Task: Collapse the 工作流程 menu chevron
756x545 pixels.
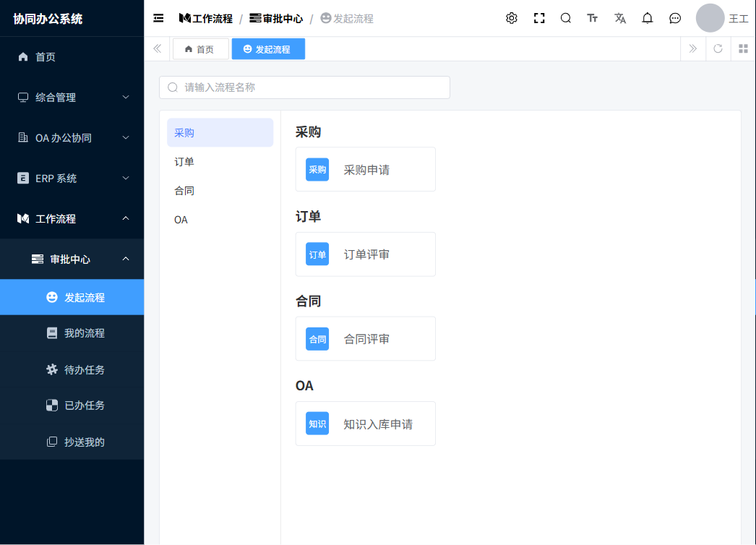Action: [126, 218]
